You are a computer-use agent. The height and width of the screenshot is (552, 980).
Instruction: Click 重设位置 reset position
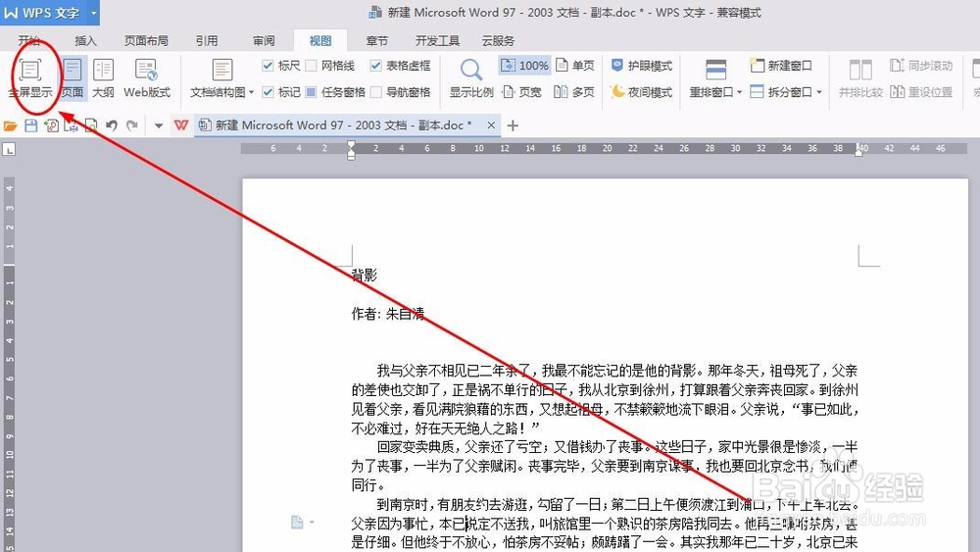pos(921,92)
